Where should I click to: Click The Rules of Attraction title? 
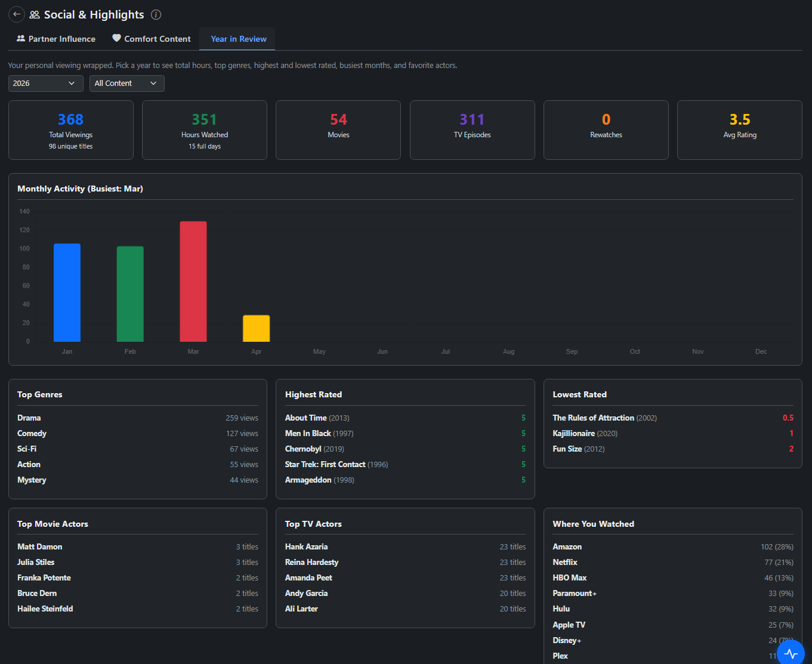click(593, 418)
